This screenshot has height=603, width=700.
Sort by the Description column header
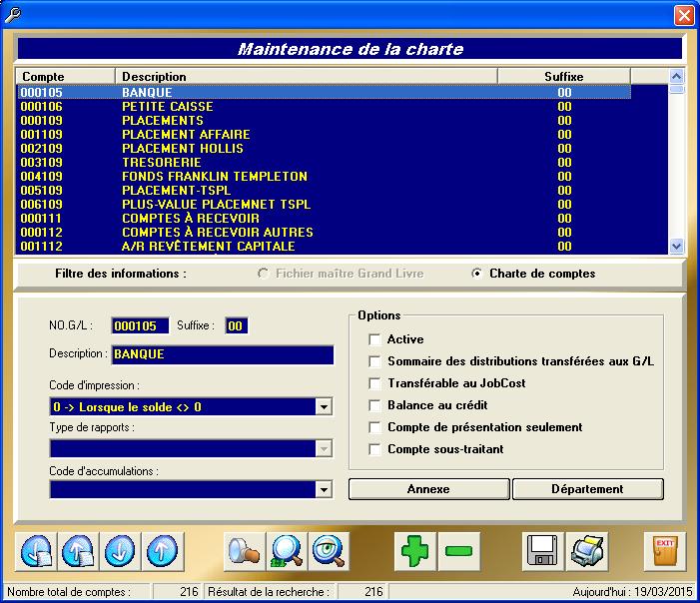306,76
